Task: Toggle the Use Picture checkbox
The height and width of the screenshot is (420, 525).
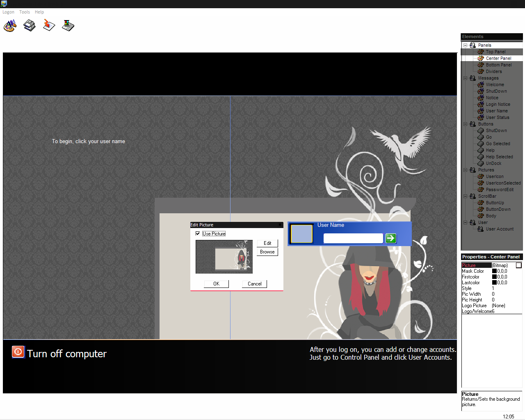Action: (198, 233)
